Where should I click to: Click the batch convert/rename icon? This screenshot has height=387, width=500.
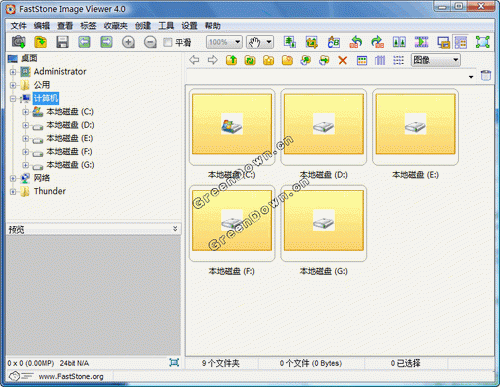tap(334, 42)
